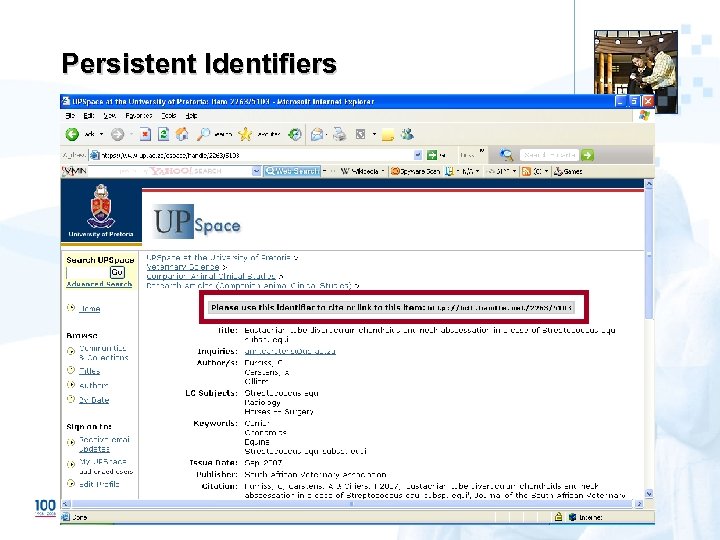
Task: Click the padlock security icon in status bar
Action: 558,517
